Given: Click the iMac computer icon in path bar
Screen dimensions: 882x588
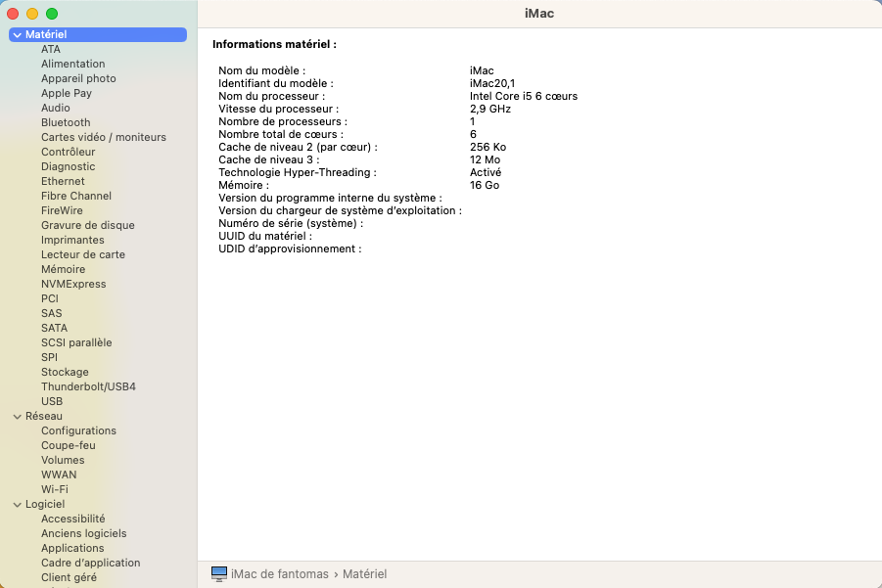Looking at the screenshot, I should coord(219,574).
